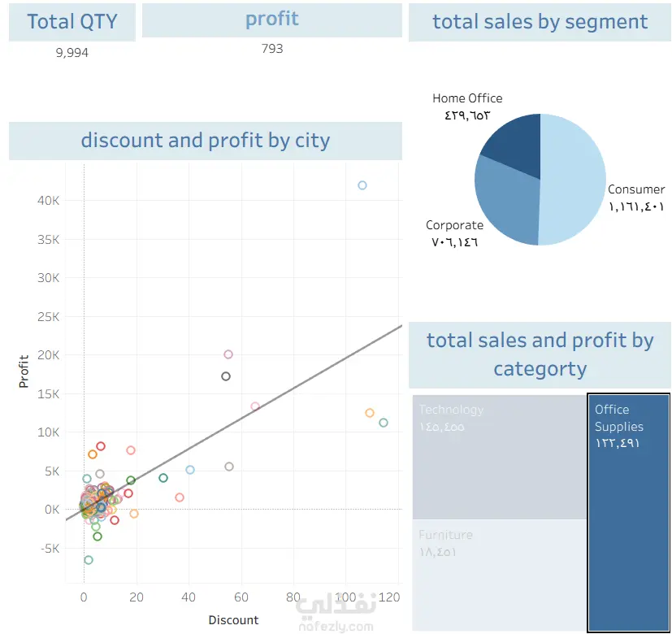Click the 'discount and profit by city' title

point(206,140)
